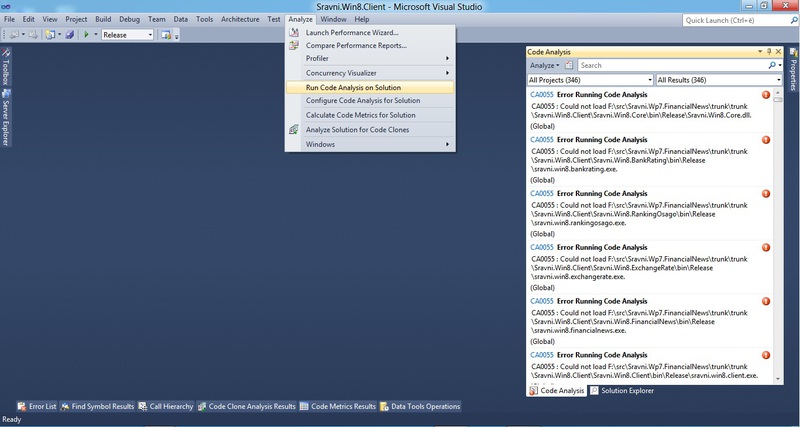Click the red error icon on the sravni.win8.client.exe row

coord(766,355)
